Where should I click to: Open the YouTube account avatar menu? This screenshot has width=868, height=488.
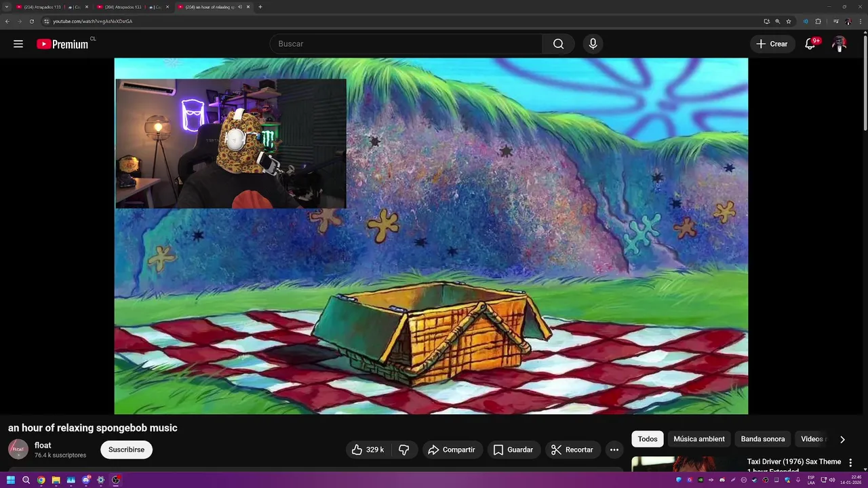coord(840,44)
